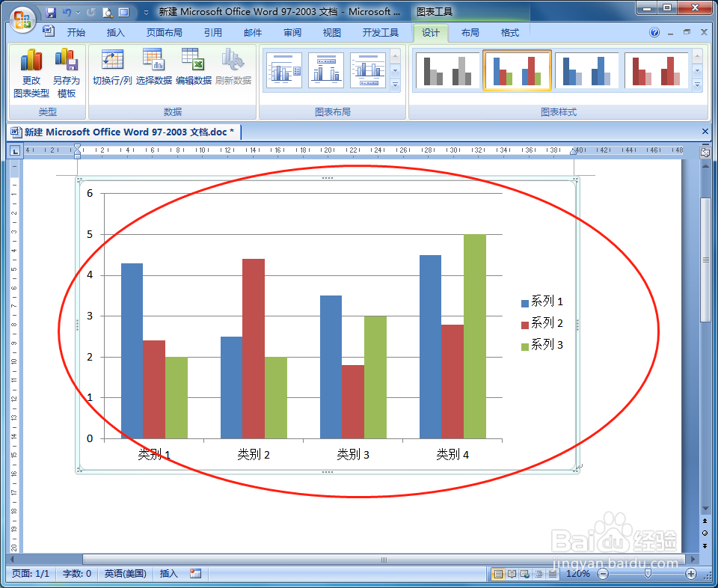Image resolution: width=718 pixels, height=588 pixels.
Task: Switch to Outline view
Action: (539, 573)
